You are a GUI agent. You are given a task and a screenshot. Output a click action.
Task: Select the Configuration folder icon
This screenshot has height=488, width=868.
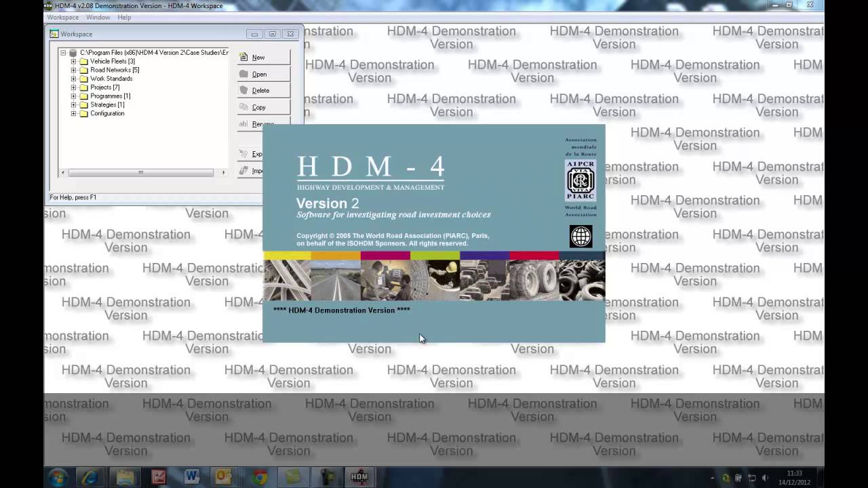coord(84,114)
